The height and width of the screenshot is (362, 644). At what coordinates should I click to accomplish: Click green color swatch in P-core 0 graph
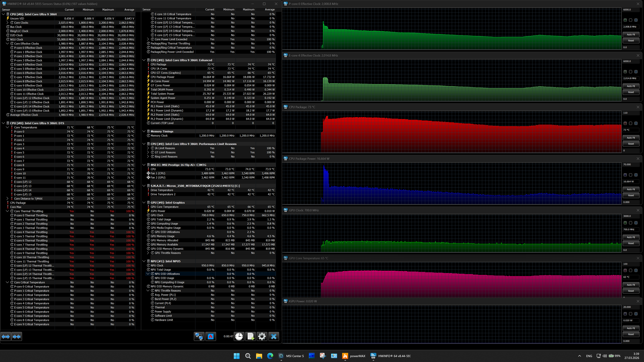625,20
